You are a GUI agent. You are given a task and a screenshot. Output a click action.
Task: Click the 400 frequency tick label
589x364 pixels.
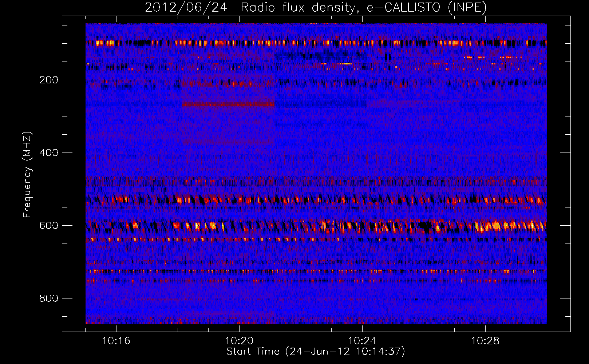(x=49, y=153)
